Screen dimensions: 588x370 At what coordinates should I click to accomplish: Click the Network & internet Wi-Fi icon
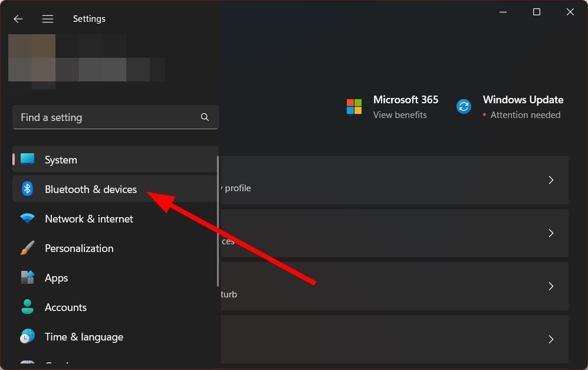click(27, 218)
